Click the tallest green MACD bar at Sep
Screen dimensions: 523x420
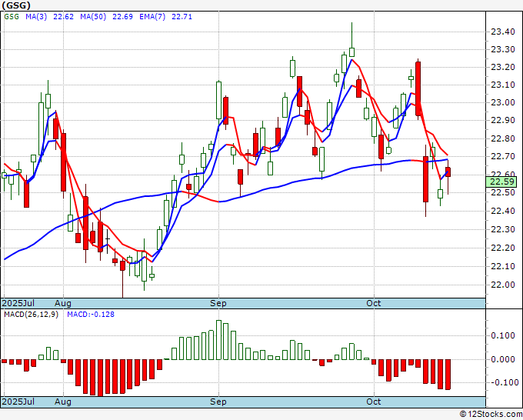[x=218, y=340]
